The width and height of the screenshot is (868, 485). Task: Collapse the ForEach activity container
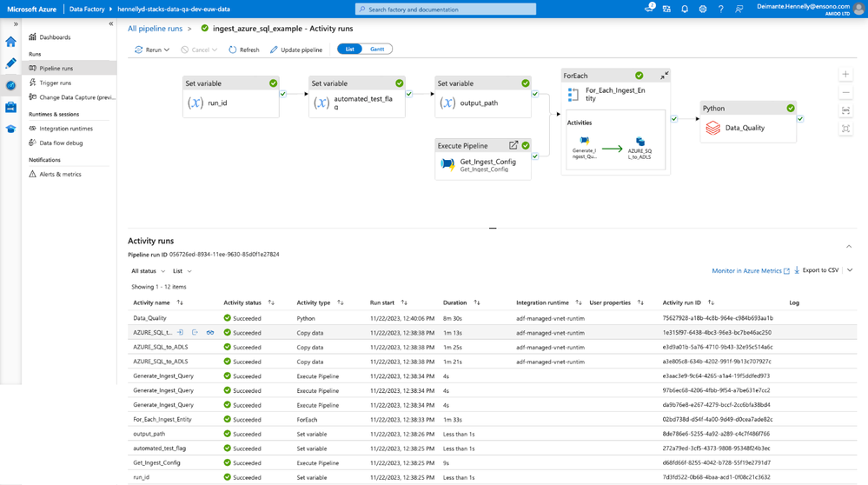(664, 76)
